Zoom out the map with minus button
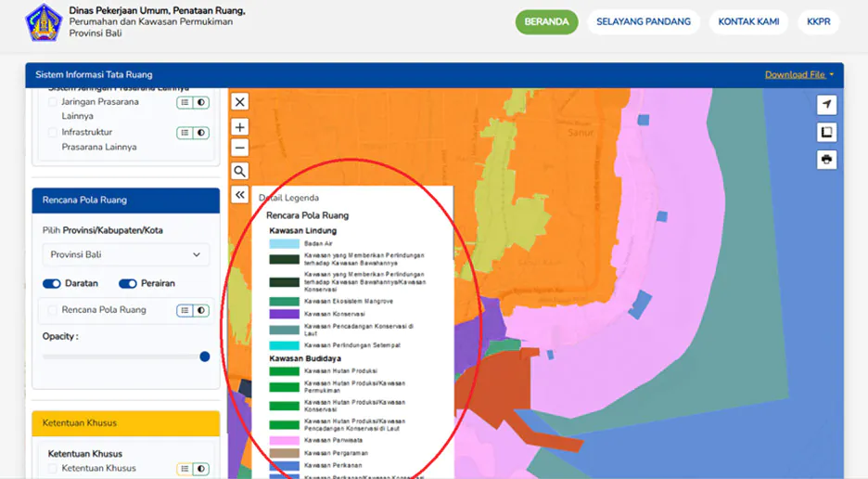The image size is (868, 479). 239,148
